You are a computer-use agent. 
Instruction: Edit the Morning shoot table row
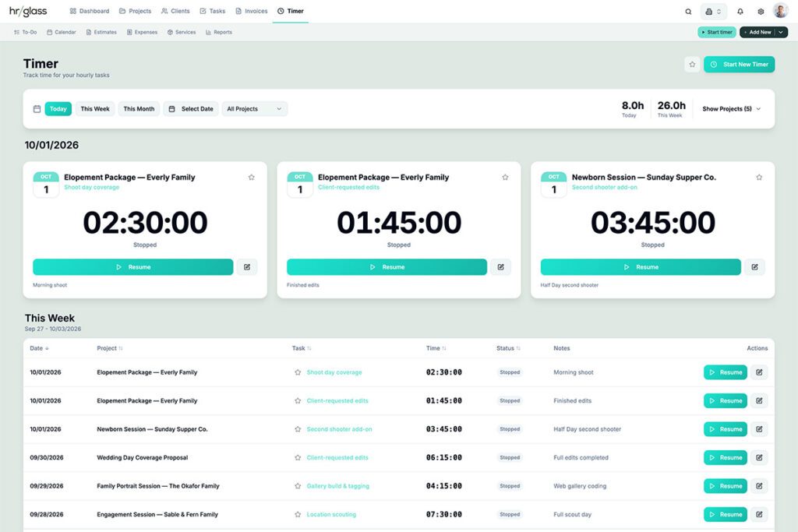tap(759, 372)
